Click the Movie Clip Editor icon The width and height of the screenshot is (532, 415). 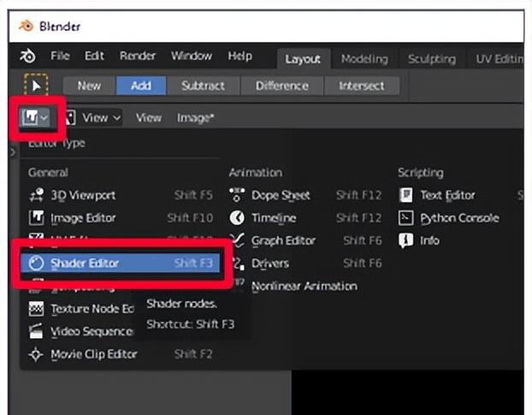click(x=36, y=354)
